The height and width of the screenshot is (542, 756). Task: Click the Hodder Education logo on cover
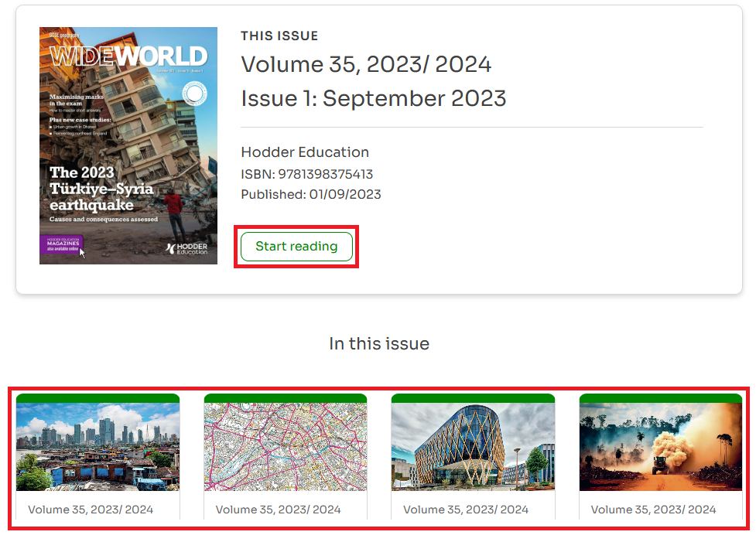[x=186, y=248]
